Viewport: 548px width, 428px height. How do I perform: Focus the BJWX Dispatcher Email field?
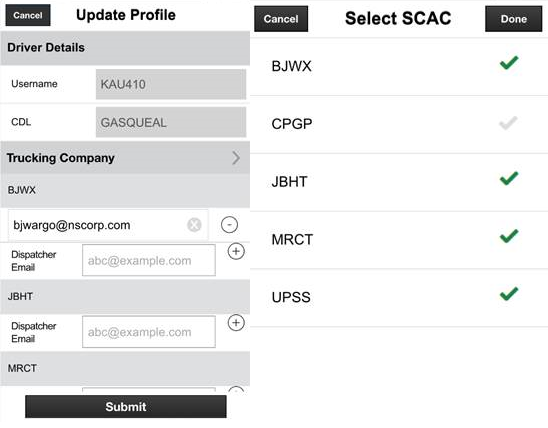(149, 260)
